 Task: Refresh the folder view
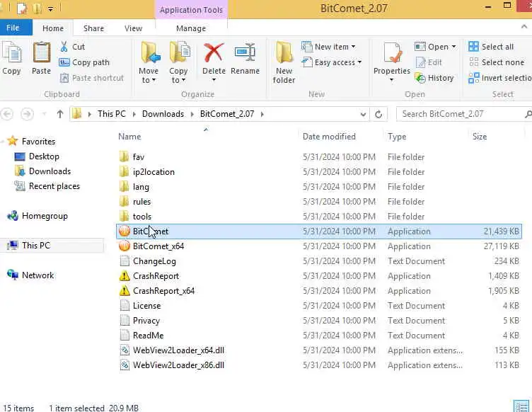point(378,115)
